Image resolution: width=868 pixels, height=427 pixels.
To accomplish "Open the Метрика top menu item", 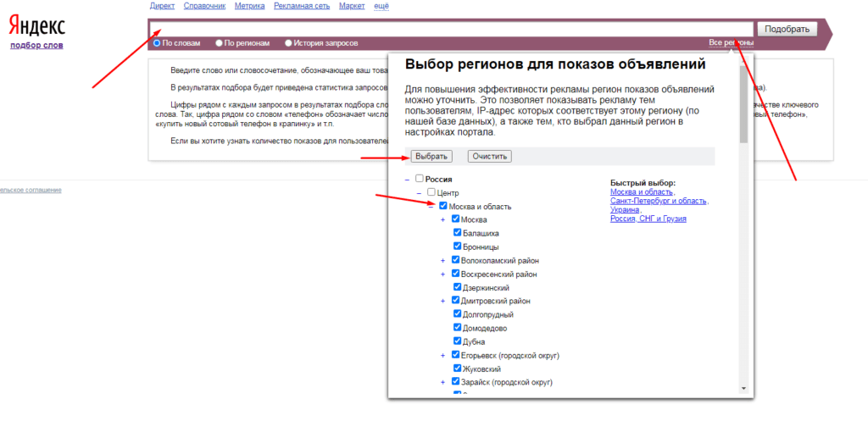I will [x=252, y=6].
